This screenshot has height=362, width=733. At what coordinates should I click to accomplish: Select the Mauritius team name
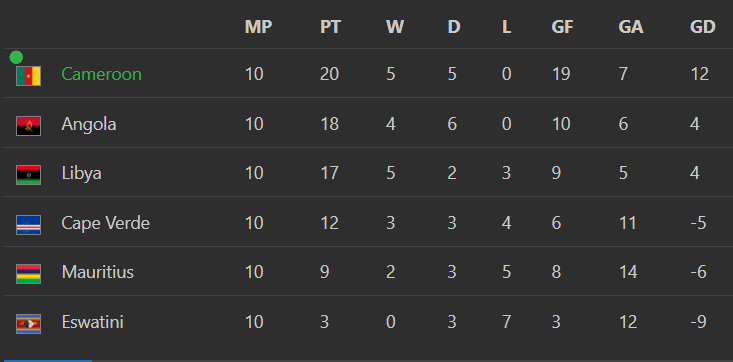pyautogui.click(x=98, y=272)
